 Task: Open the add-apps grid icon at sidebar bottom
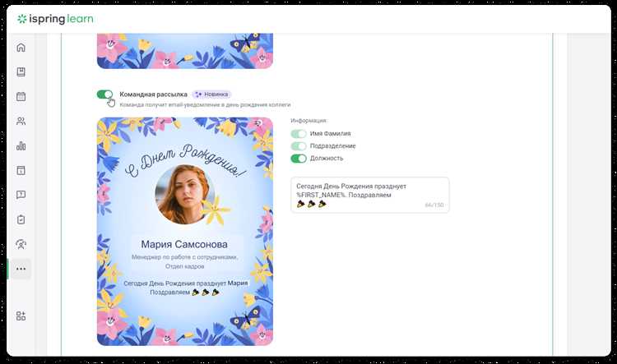coord(21,316)
